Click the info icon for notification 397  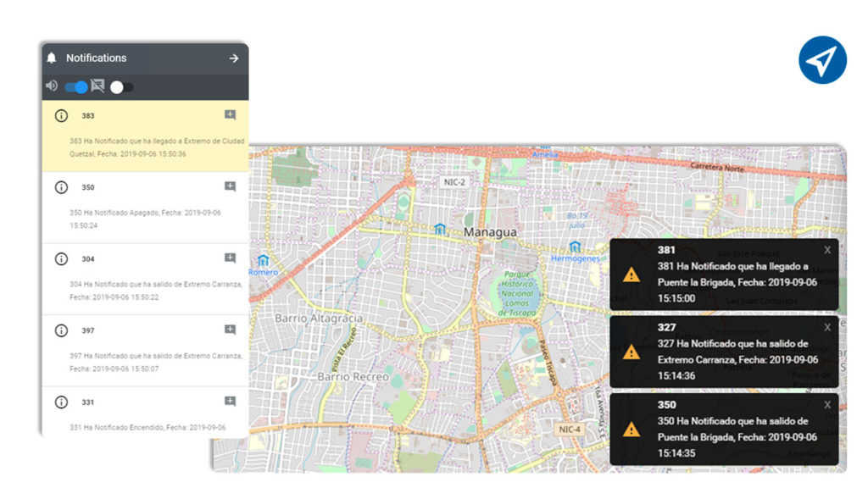coord(61,330)
